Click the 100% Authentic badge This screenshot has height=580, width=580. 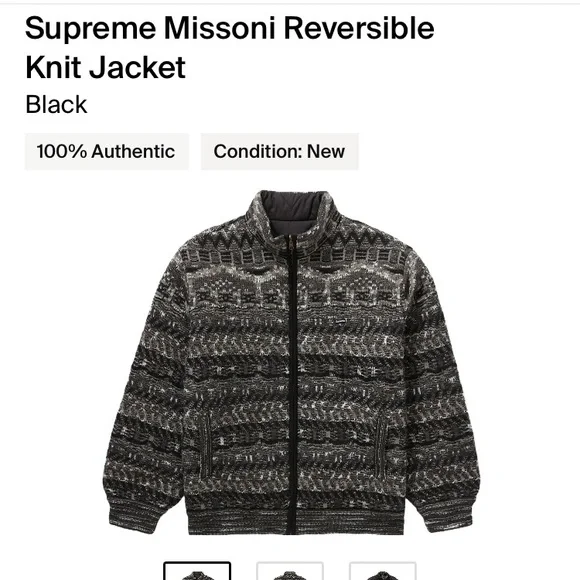107,152
